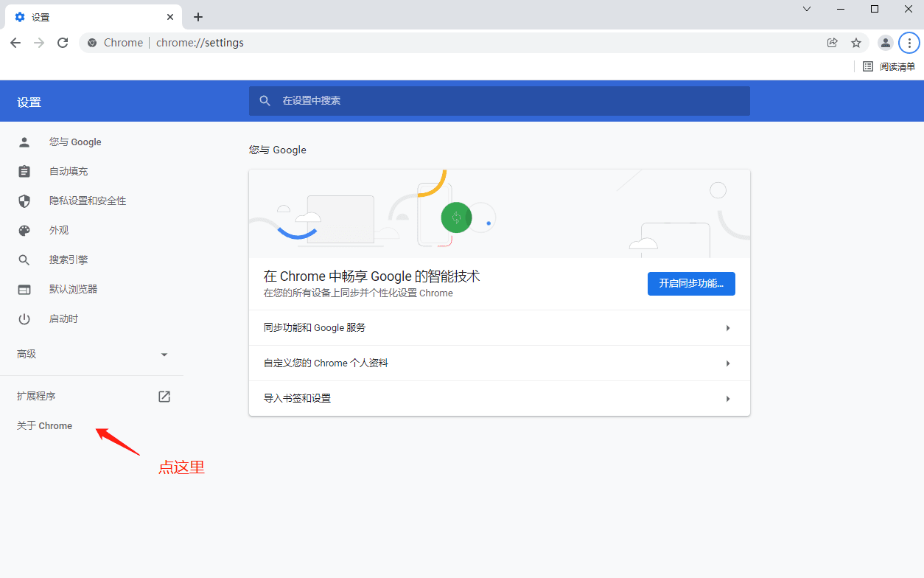924x578 pixels.
Task: Select the 您与 Google person icon
Action: tap(24, 142)
